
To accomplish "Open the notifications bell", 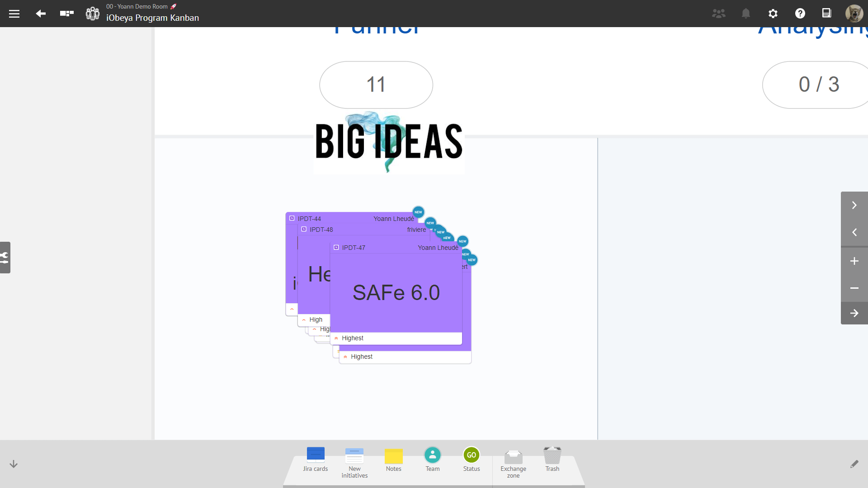I will point(746,14).
